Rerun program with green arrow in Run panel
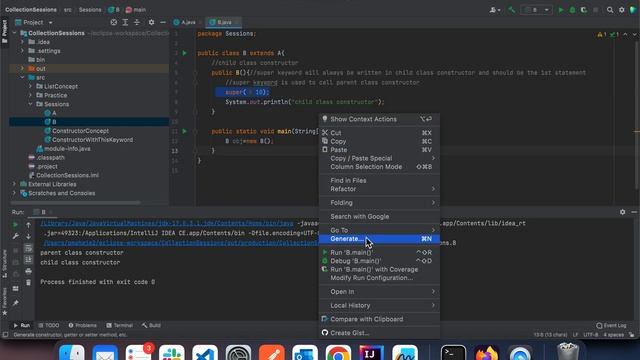 pos(16,224)
